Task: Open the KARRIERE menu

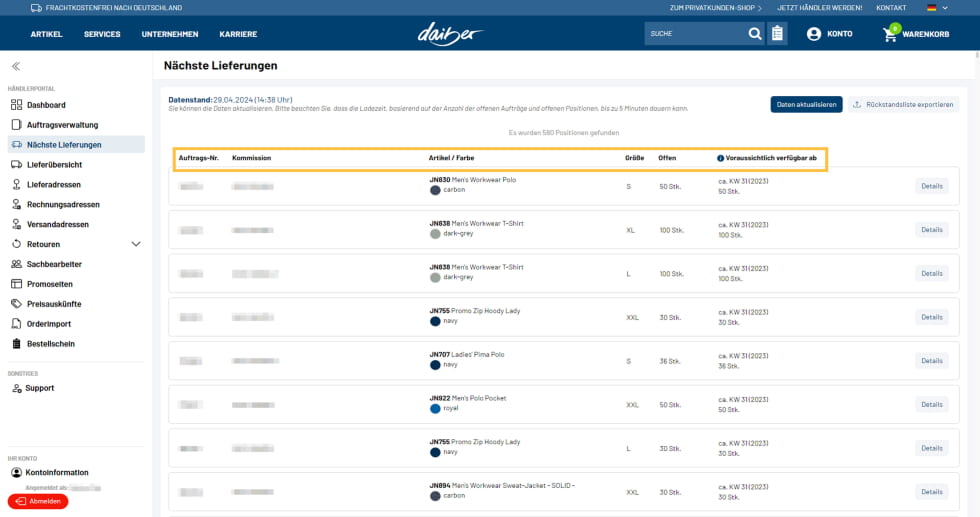Action: coord(238,34)
